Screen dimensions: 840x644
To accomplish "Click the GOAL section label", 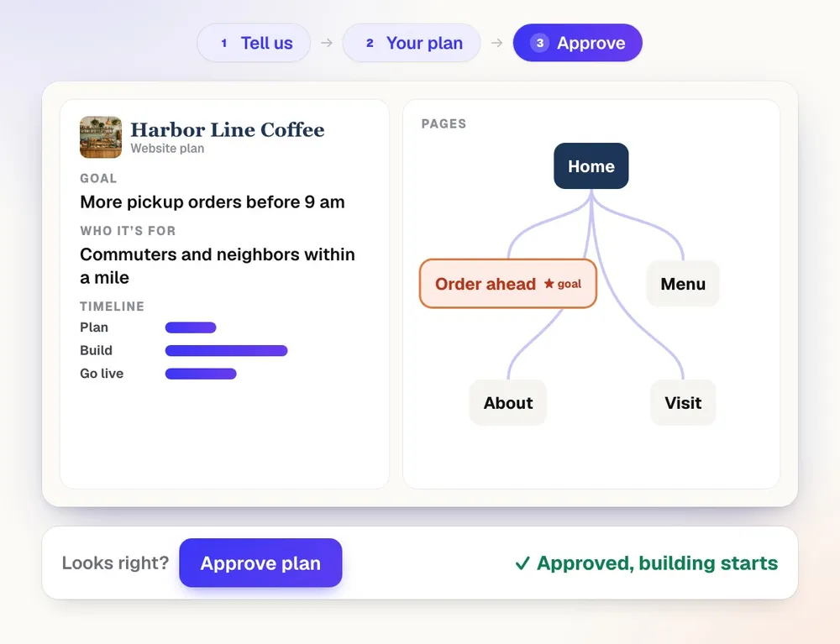I will 98,178.
